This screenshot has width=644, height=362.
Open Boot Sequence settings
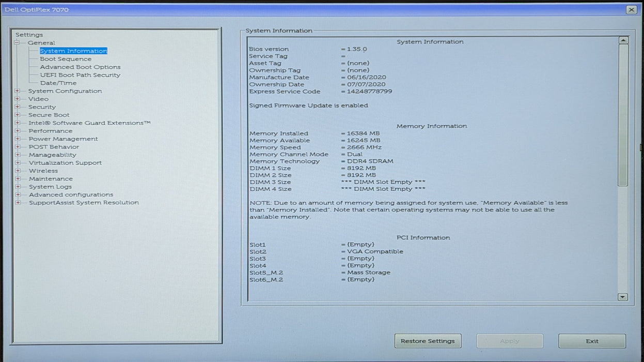click(x=66, y=59)
